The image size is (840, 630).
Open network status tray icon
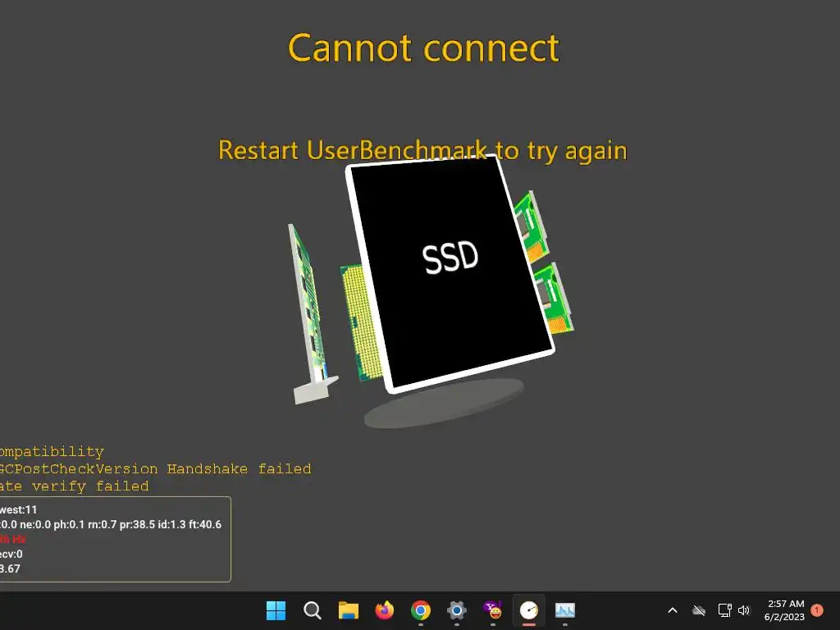coord(724,610)
